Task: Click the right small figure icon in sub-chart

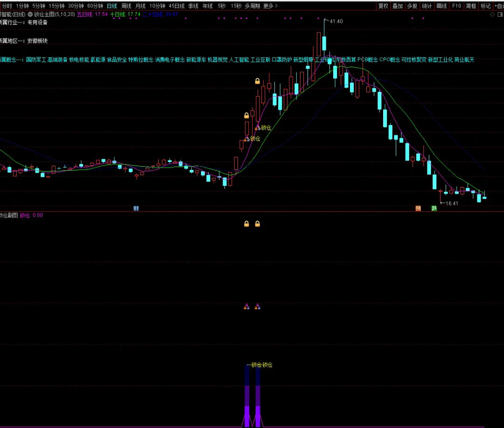Action: (x=258, y=307)
